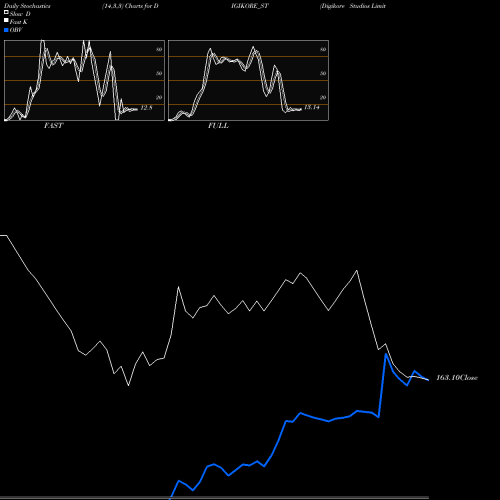Select the 'Daily Stochastics' title text
500x500 pixels.
click(x=27, y=6)
